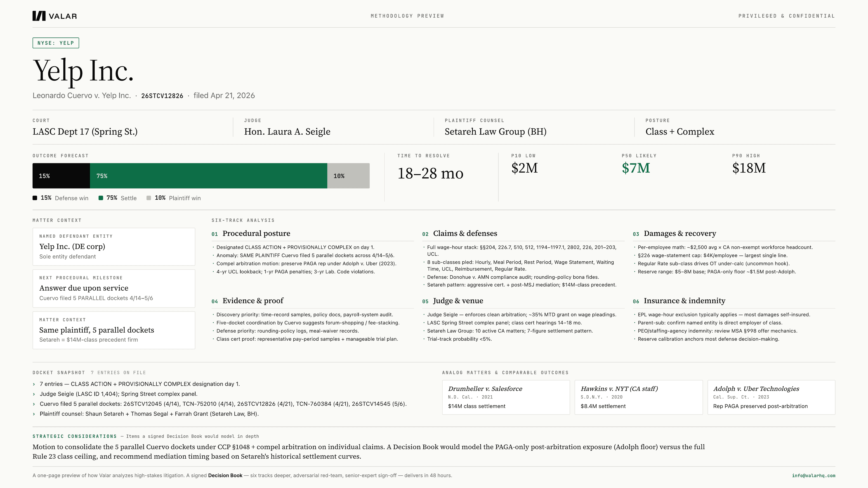The height and width of the screenshot is (488, 868).
Task: Click the 'Docket Snapshot' section label
Action: click(59, 373)
